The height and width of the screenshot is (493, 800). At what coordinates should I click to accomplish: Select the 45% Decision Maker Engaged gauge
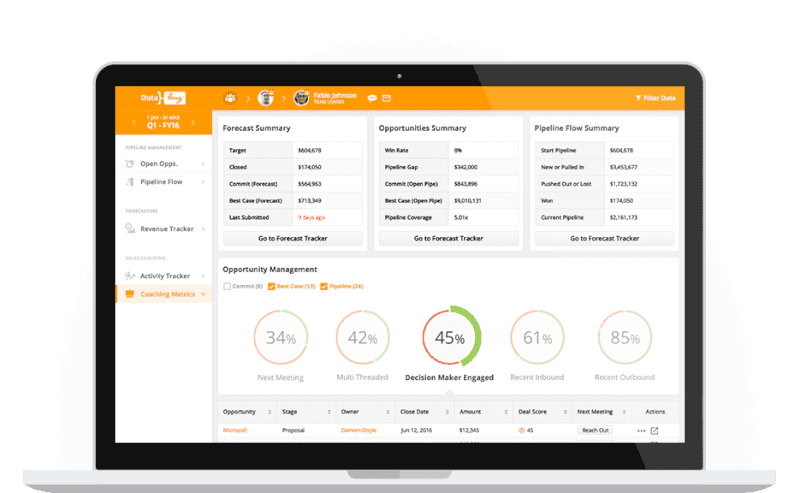pos(450,339)
